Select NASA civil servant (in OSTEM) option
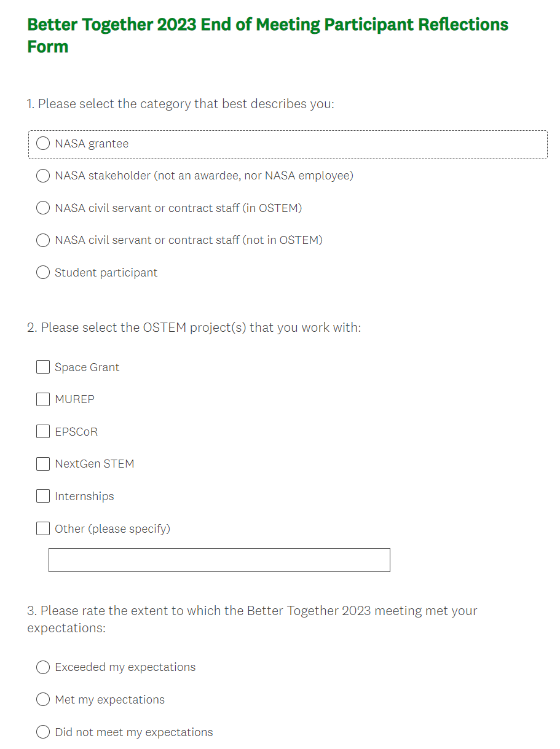 pyautogui.click(x=43, y=208)
